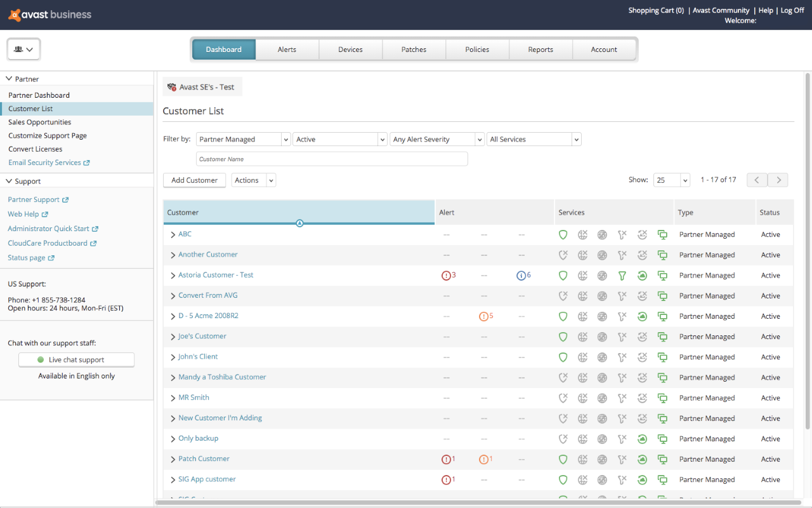Click the sort arrow on the Customer column

click(299, 223)
